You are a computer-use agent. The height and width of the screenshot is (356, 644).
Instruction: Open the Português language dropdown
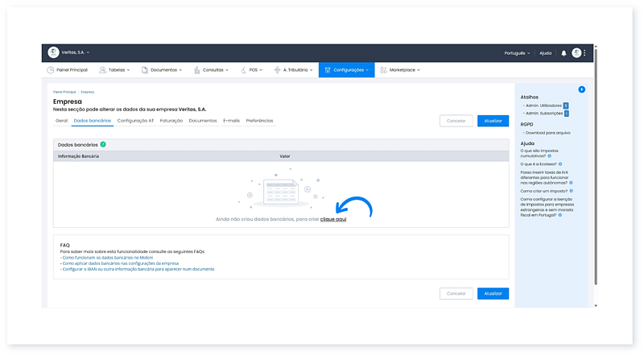(517, 53)
